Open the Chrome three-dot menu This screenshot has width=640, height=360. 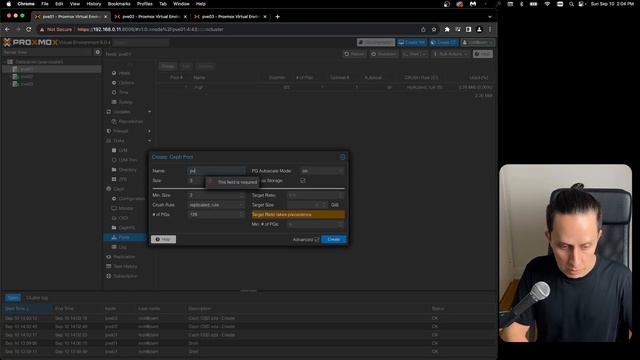pos(490,29)
